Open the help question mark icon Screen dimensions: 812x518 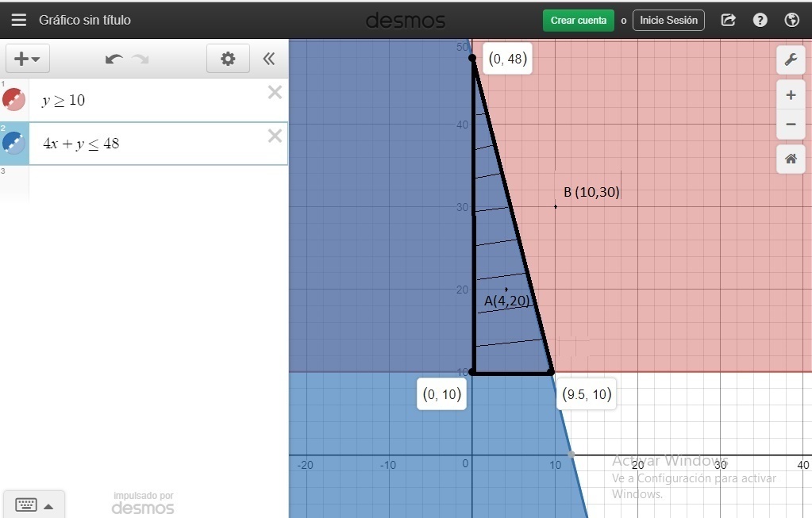pos(760,20)
